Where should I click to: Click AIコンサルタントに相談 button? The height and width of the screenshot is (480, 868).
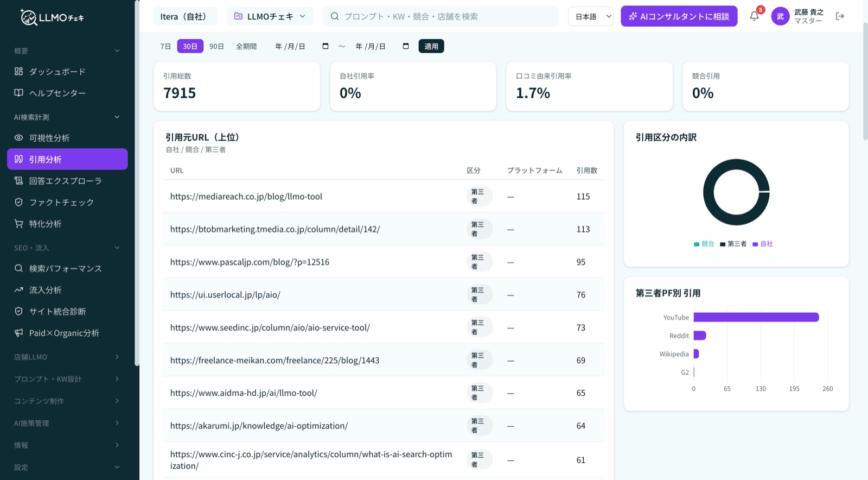coord(679,16)
